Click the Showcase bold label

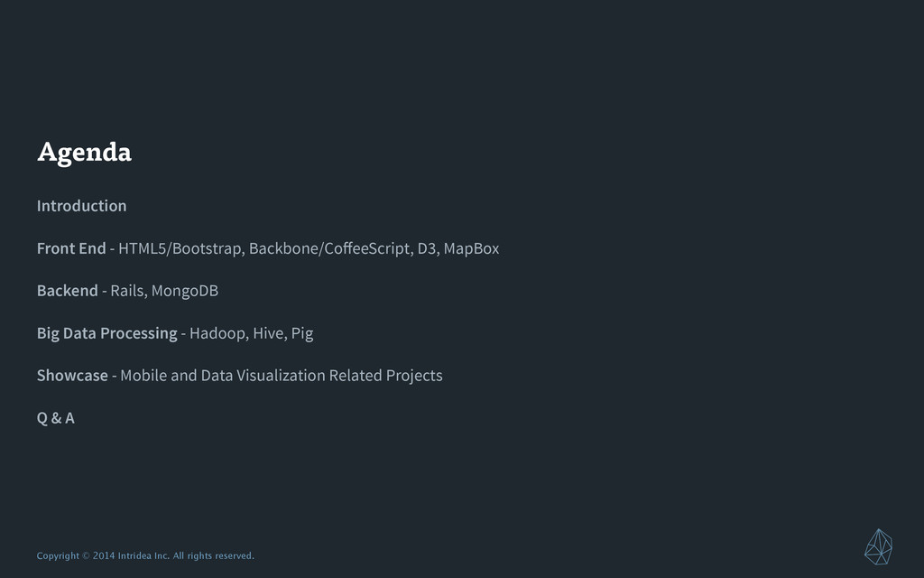pyautogui.click(x=72, y=376)
